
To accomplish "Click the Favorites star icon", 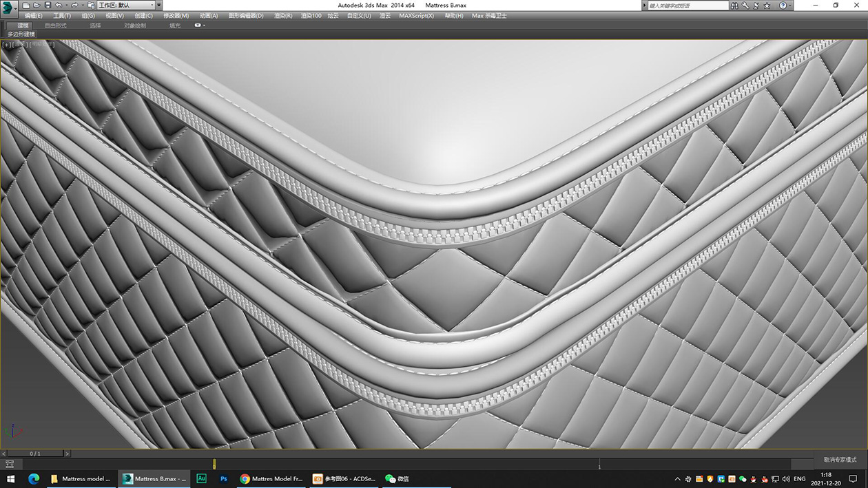I will [x=767, y=6].
